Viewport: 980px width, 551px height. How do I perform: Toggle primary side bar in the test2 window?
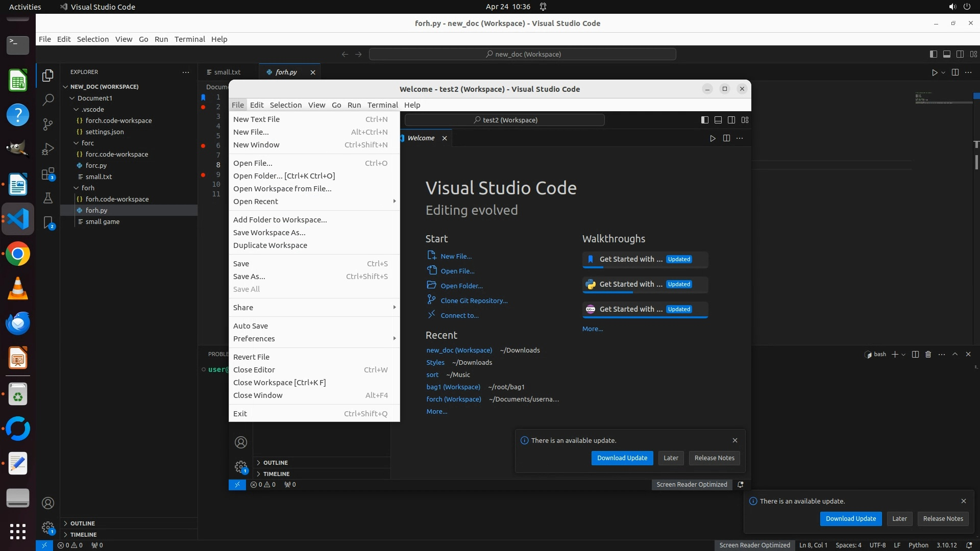click(x=704, y=120)
